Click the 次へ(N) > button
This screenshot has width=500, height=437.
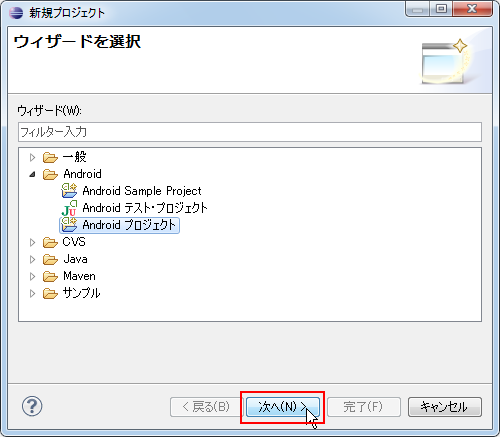[x=283, y=407]
